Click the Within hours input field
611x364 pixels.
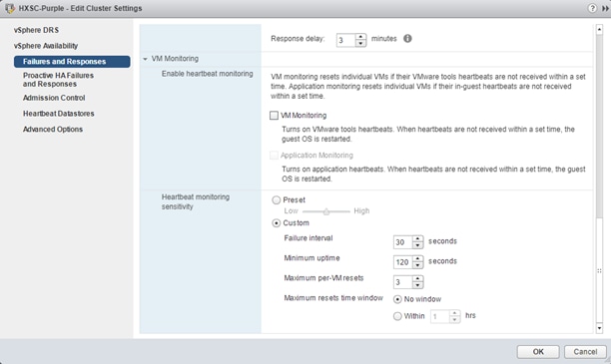(x=439, y=316)
